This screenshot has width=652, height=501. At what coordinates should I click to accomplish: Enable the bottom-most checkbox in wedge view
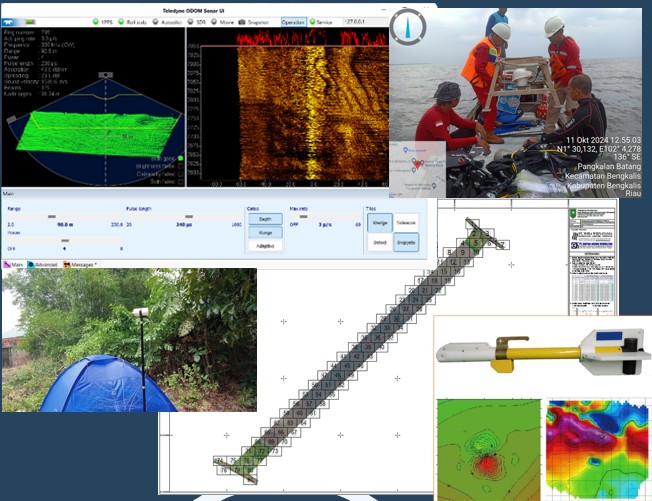coord(180,181)
